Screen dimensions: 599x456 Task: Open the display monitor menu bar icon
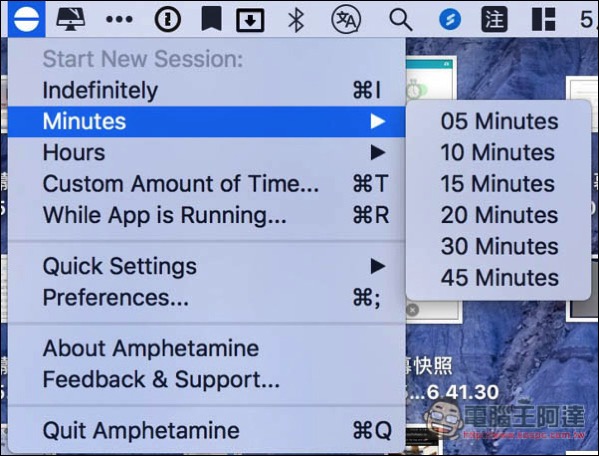point(71,19)
